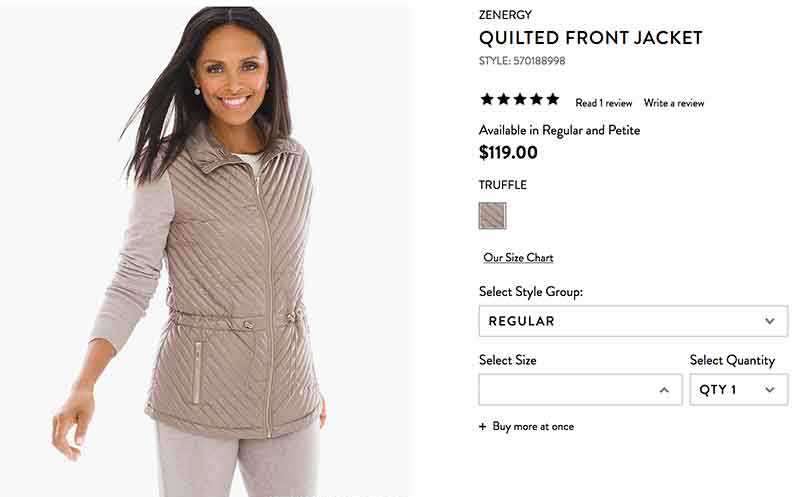Collapse the size dropdown using the up chevron
This screenshot has width=807, height=497.
click(664, 390)
